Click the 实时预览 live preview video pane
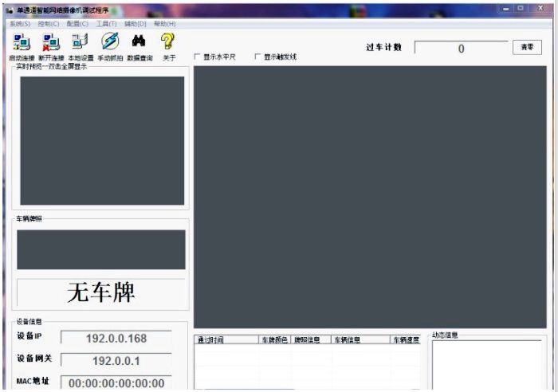 point(102,140)
